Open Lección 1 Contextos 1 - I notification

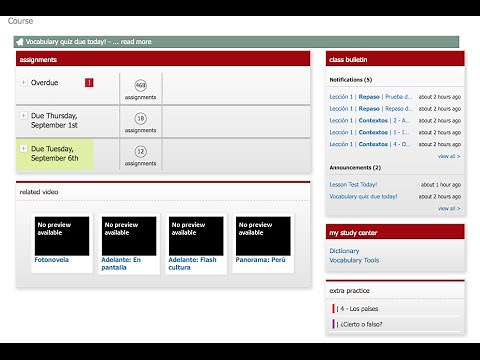coord(369,132)
